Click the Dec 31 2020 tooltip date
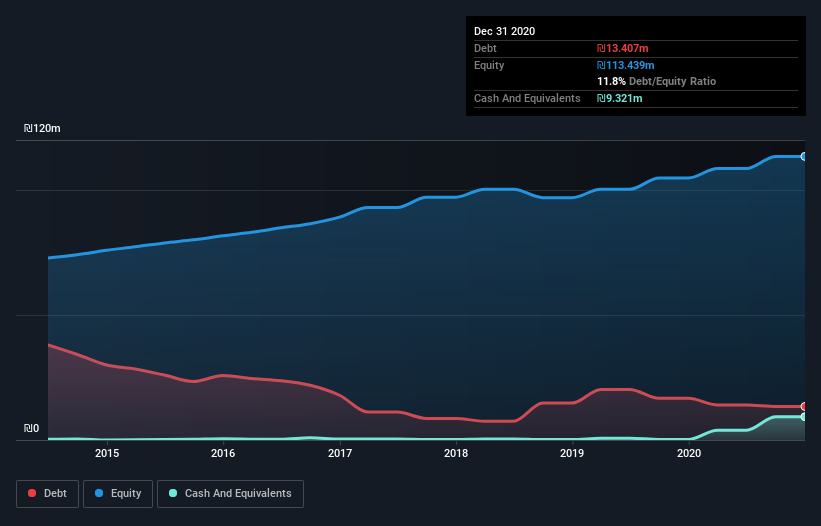This screenshot has width=821, height=526. 504,31
